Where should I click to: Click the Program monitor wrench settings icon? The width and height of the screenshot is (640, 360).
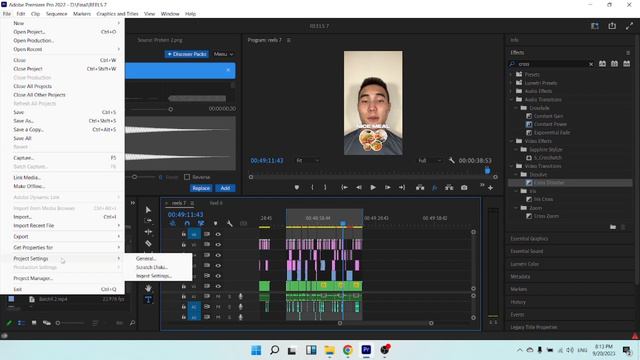[x=451, y=160]
